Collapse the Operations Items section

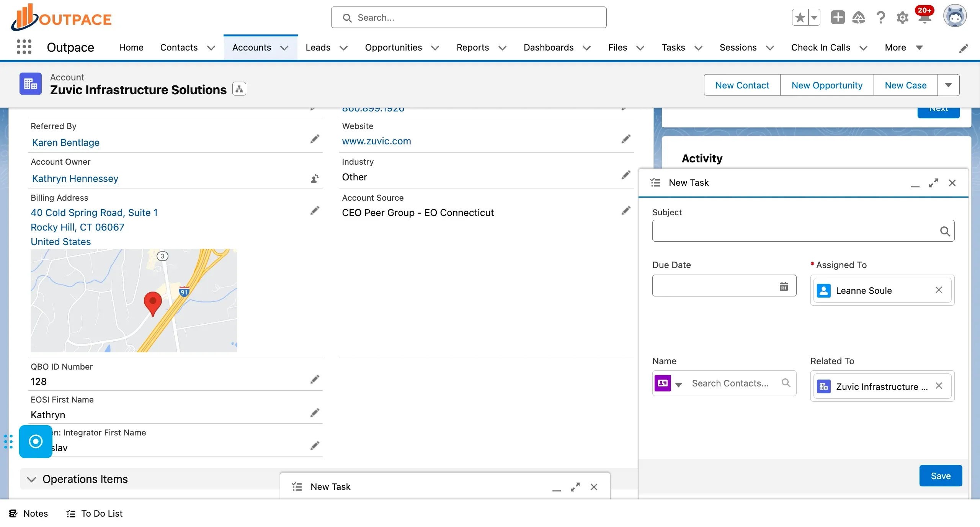(x=32, y=479)
